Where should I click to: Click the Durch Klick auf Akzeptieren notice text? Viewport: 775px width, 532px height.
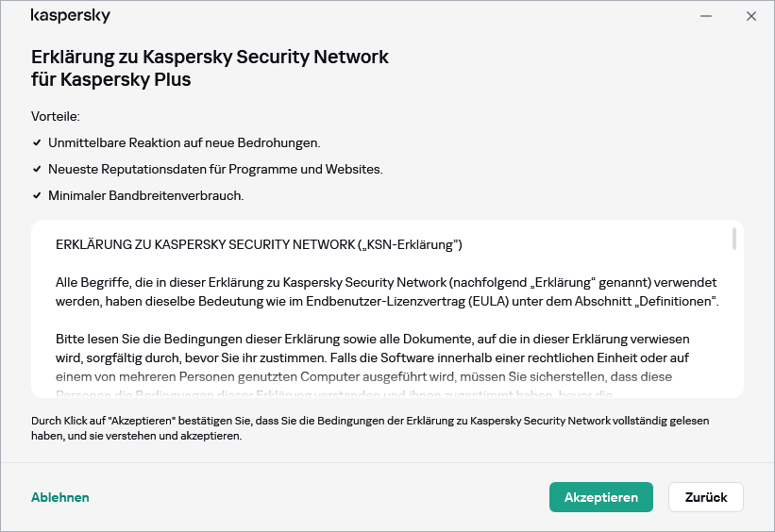click(x=369, y=428)
